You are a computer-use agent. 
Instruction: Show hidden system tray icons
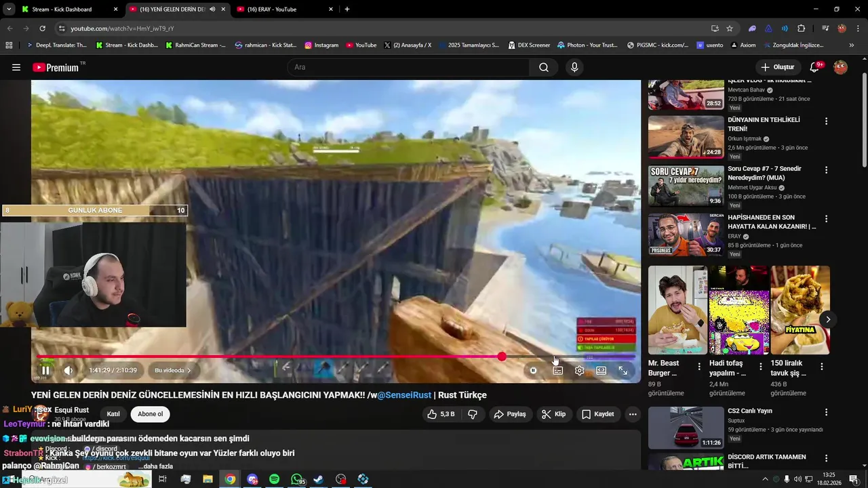coord(765,479)
